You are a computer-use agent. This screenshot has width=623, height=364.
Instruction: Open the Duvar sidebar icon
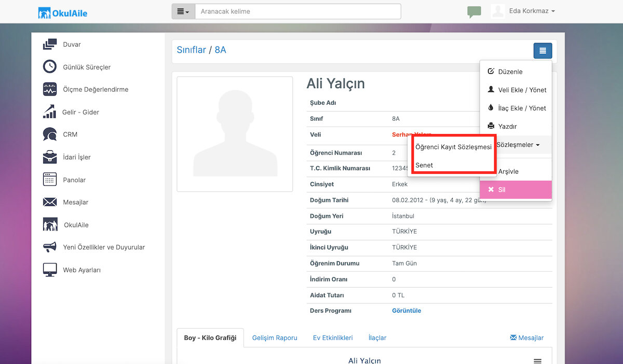click(x=50, y=45)
